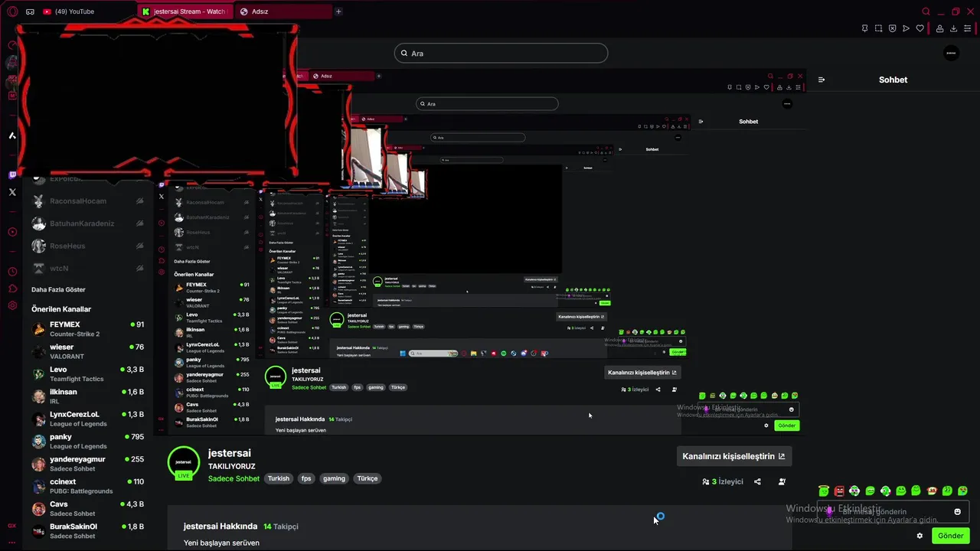Open offline channel RoseHeus
This screenshot has width=980, height=551.
[87, 246]
